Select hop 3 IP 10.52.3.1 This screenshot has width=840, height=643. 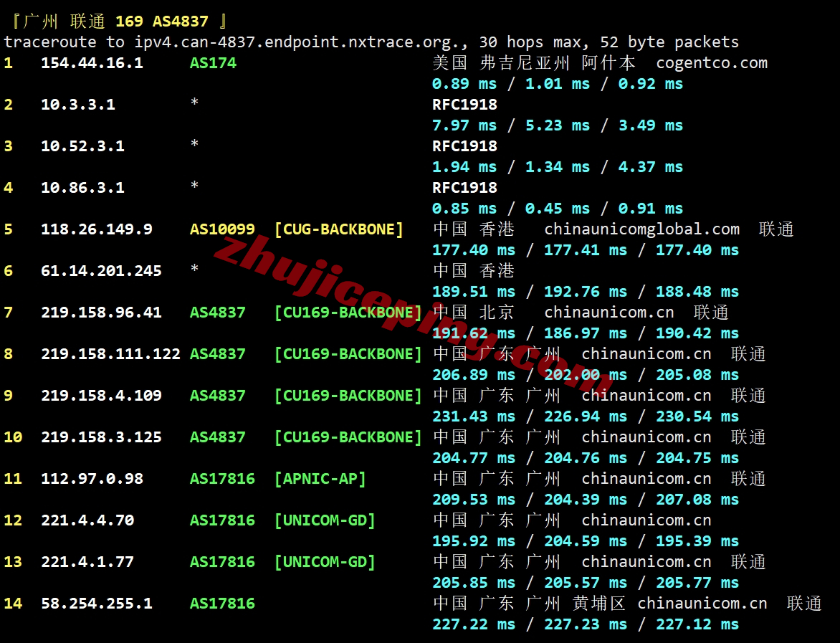click(83, 146)
